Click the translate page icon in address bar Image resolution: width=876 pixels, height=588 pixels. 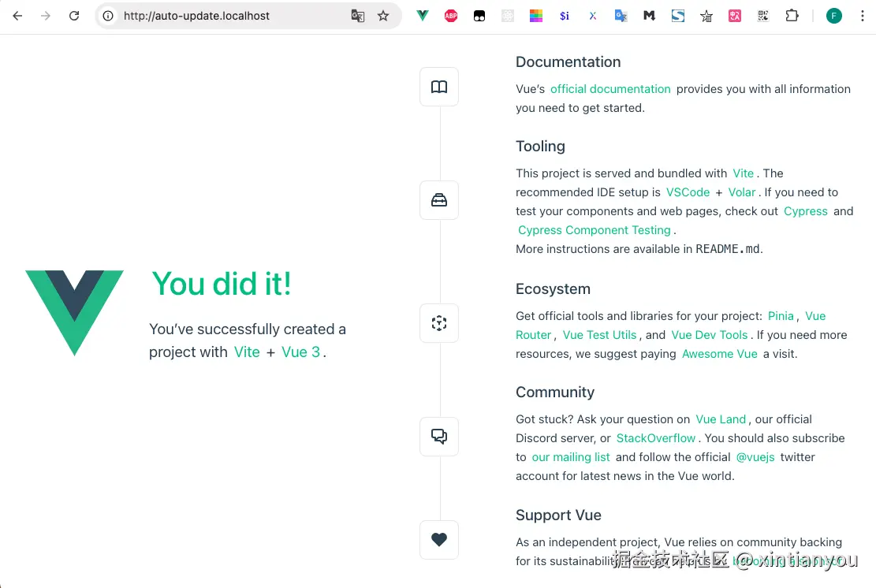pyautogui.click(x=358, y=16)
